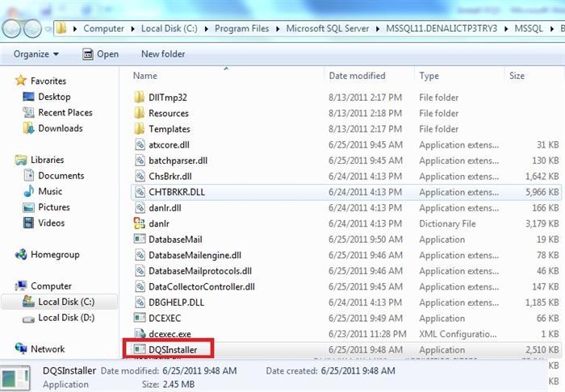Click the DCEXEC application icon
The image size is (565, 392).
tap(140, 318)
